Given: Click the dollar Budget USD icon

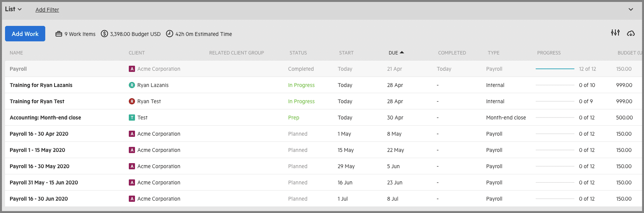Looking at the screenshot, I should click(104, 34).
